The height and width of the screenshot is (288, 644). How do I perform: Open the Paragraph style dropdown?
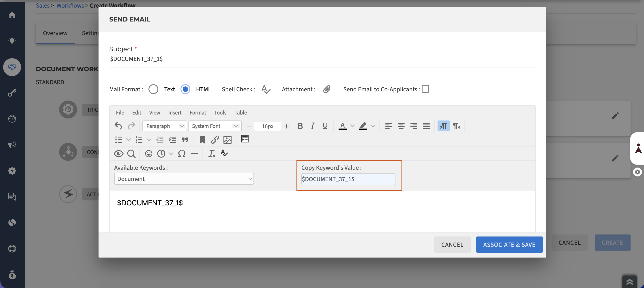(x=165, y=126)
